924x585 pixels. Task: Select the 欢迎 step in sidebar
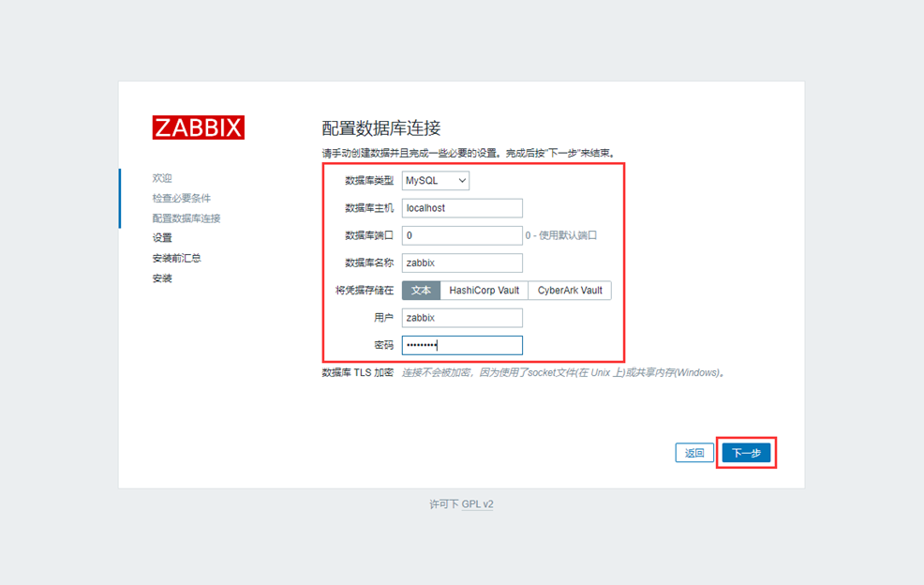(x=162, y=178)
